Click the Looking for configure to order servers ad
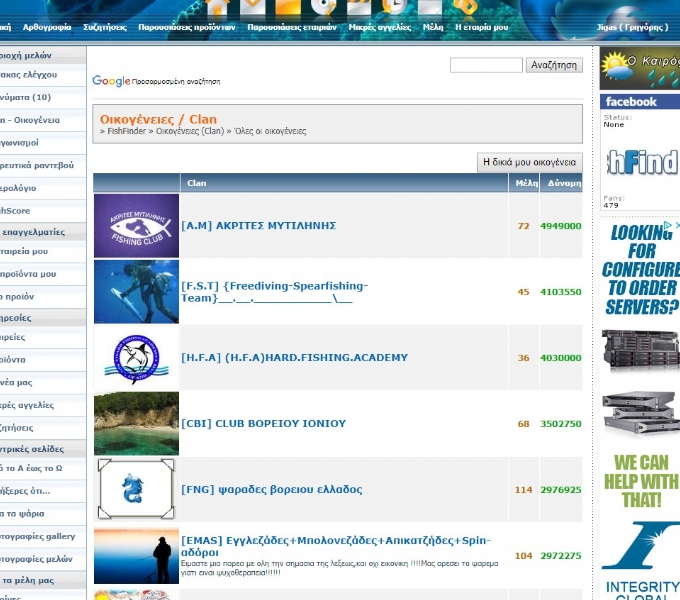 coord(641,270)
